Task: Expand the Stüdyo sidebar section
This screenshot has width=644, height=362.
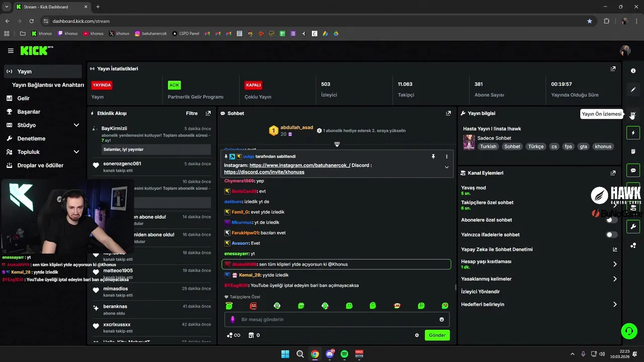Action: (x=76, y=125)
